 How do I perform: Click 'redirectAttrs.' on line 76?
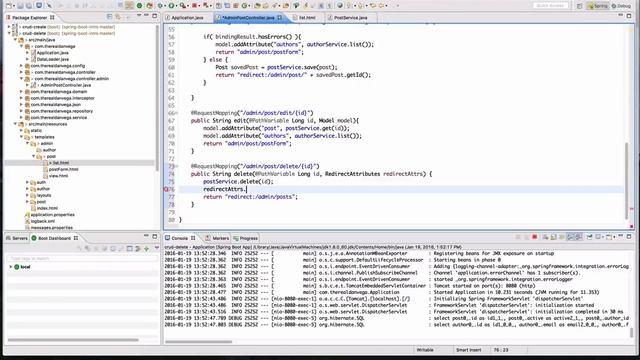point(224,189)
